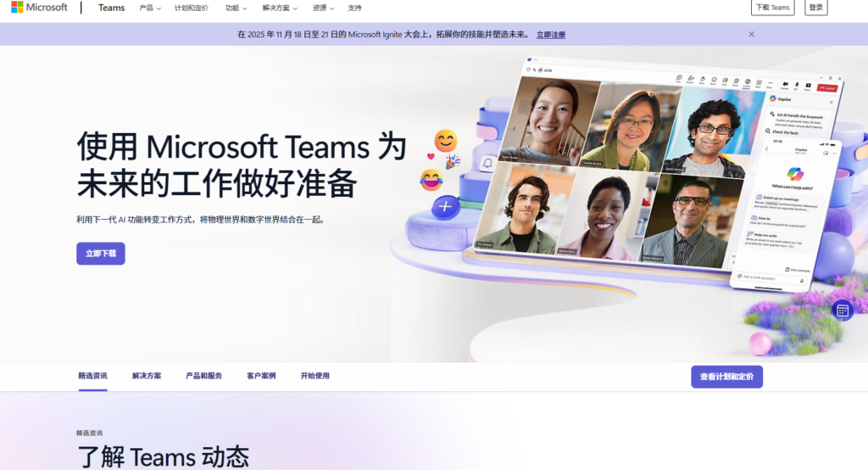Click the Microsoft logo

39,8
